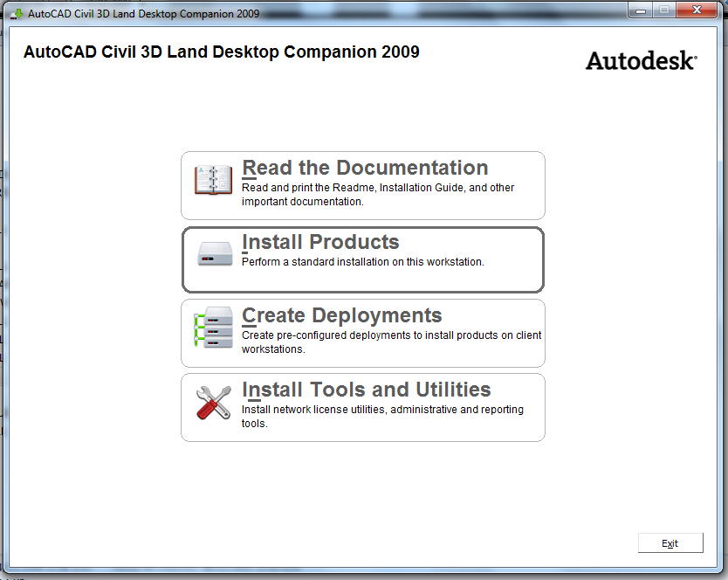The height and width of the screenshot is (580, 728).
Task: Click the stacked servers deployment icon
Action: click(213, 328)
